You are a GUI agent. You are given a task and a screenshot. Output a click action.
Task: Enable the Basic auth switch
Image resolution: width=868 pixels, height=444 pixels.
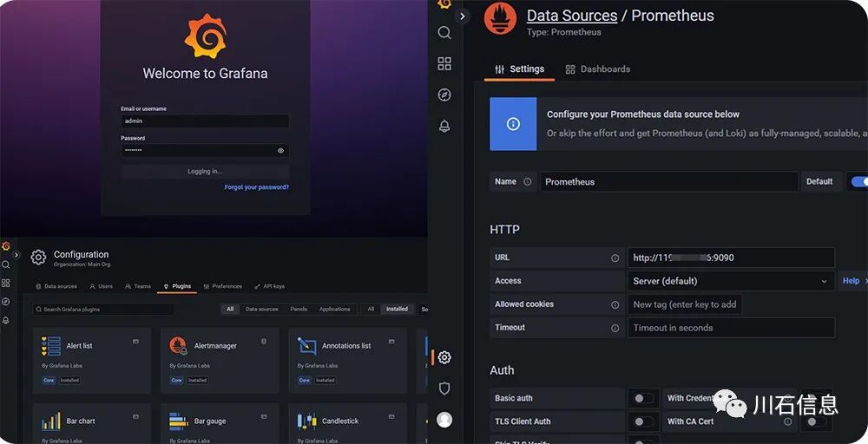[643, 398]
